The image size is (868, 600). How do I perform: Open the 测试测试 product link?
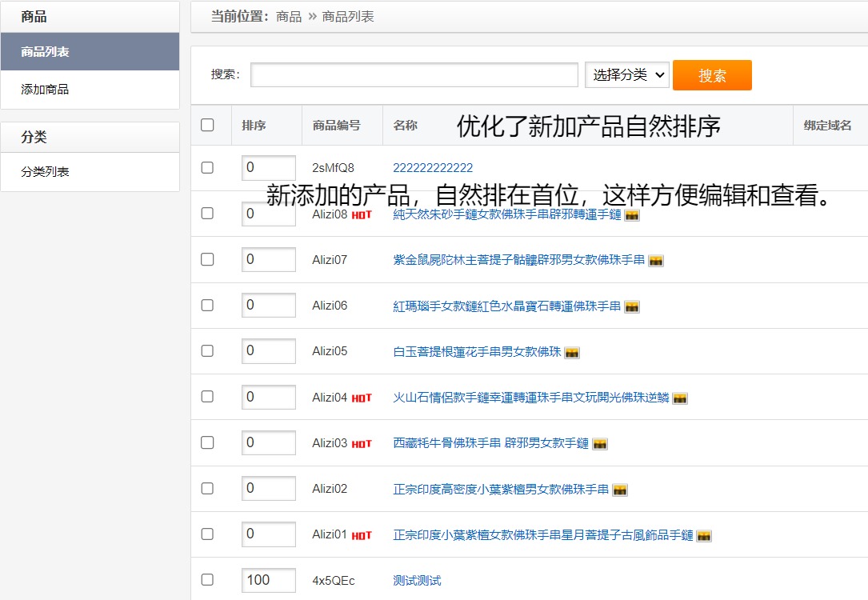pos(417,580)
